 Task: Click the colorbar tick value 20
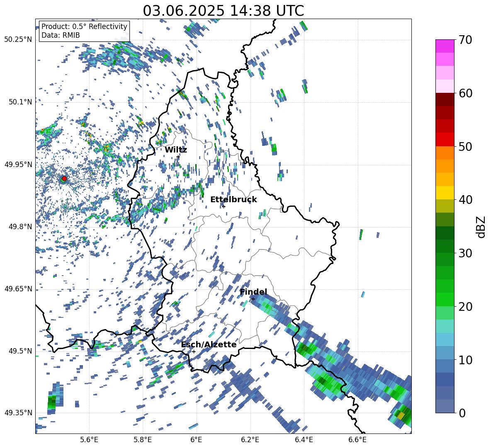pyautogui.click(x=465, y=306)
